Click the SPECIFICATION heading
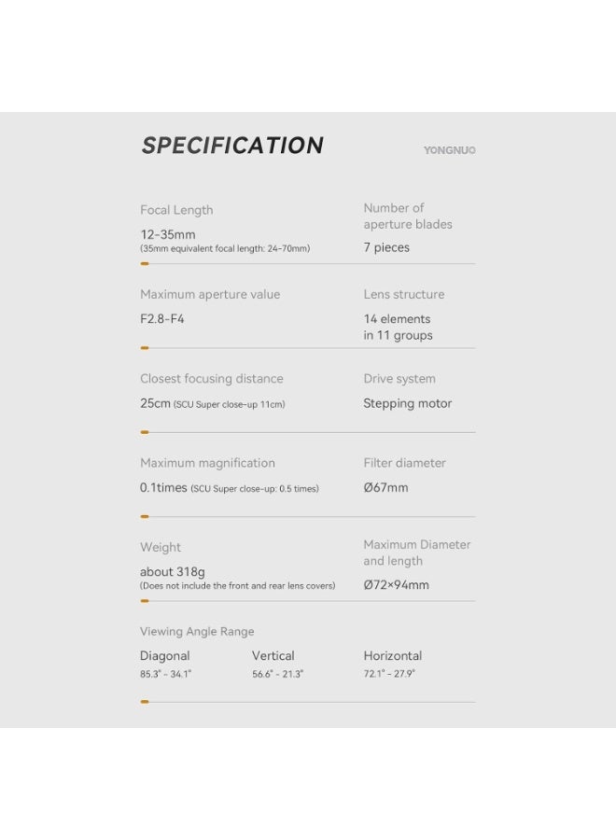This screenshot has height=840, width=616. [232, 146]
